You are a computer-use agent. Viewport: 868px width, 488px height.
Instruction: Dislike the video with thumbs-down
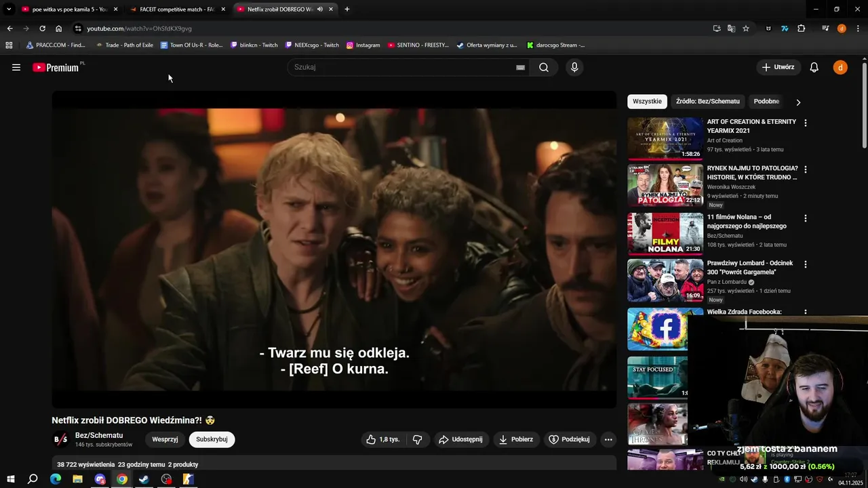point(418,439)
